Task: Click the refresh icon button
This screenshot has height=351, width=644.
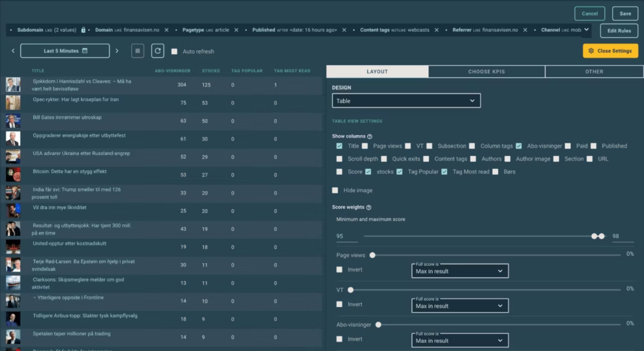Action: [x=158, y=51]
